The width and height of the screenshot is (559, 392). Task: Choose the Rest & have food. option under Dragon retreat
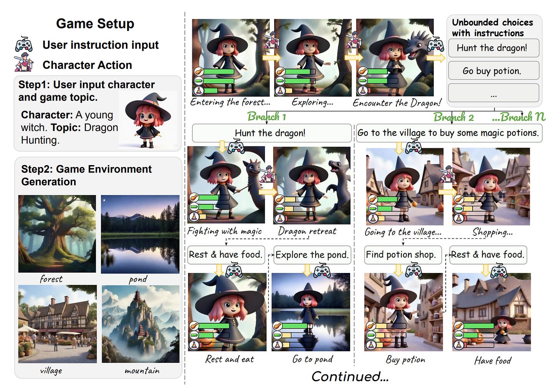point(226,255)
